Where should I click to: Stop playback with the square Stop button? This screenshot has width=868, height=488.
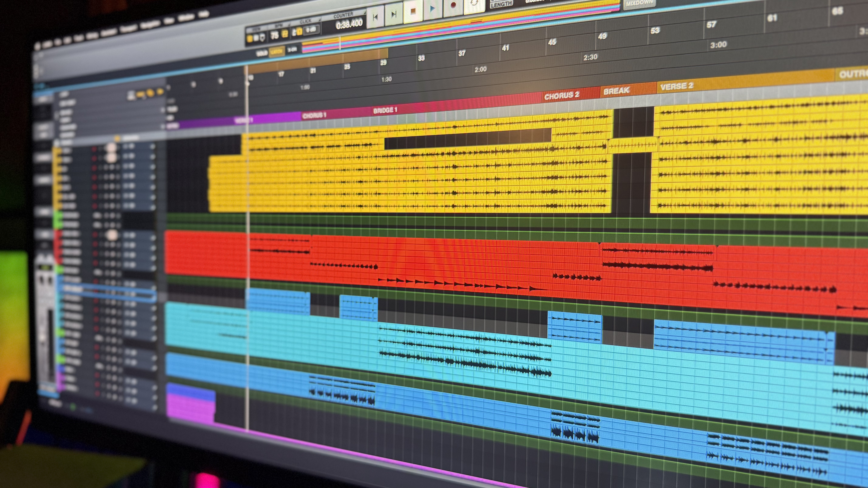(x=413, y=11)
